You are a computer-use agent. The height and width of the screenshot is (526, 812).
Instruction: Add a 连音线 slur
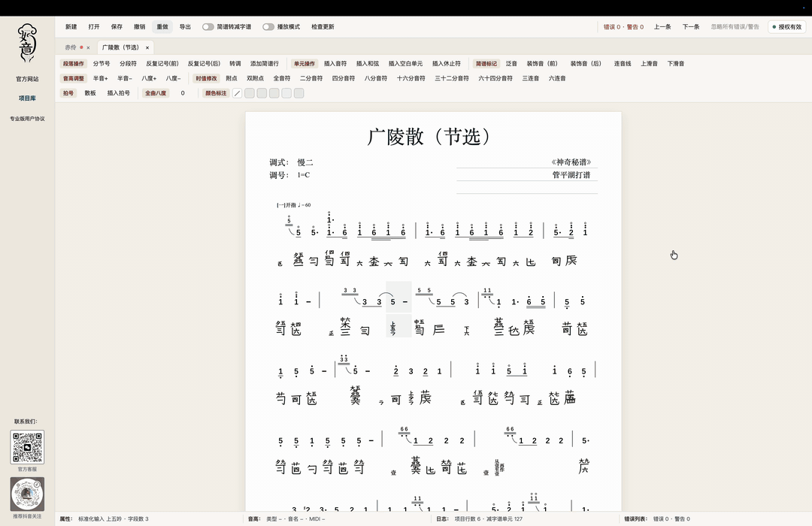coord(623,64)
